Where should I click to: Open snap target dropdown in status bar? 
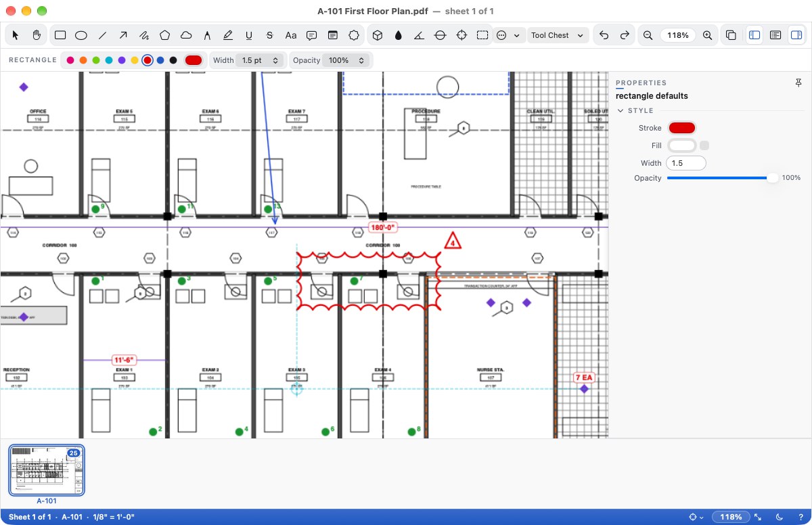(x=696, y=517)
